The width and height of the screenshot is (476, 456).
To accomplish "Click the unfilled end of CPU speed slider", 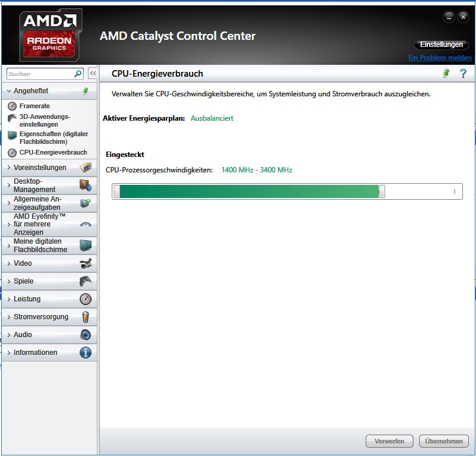I will pyautogui.click(x=424, y=191).
